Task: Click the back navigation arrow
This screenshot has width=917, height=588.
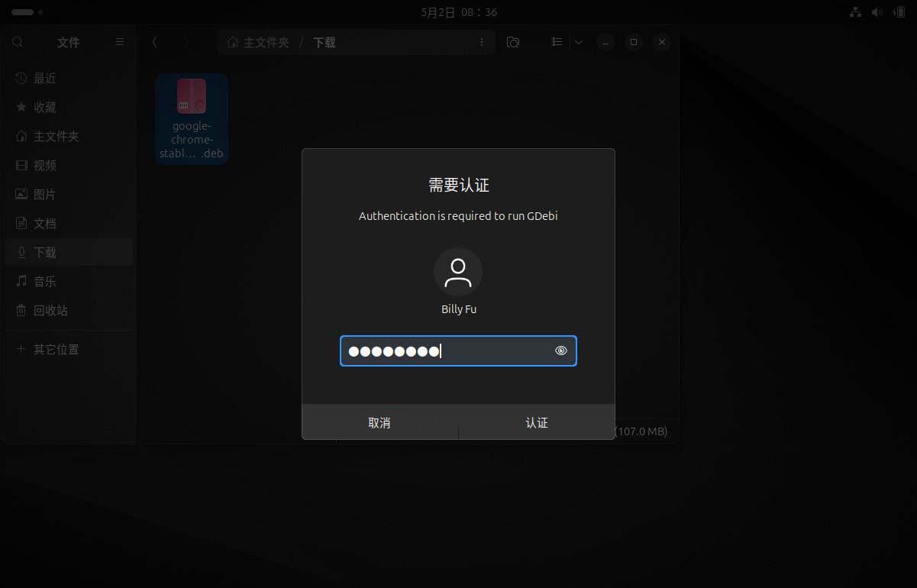Action: [x=153, y=42]
